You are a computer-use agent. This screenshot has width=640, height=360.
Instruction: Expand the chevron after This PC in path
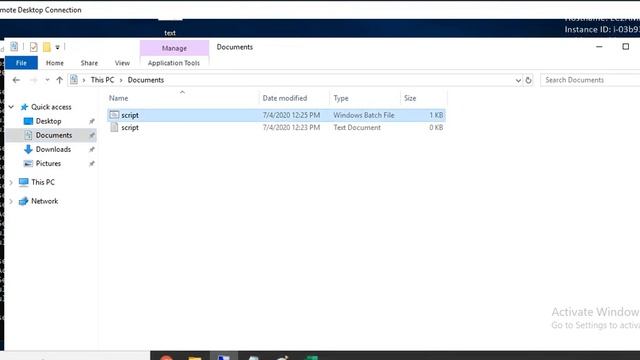point(121,80)
